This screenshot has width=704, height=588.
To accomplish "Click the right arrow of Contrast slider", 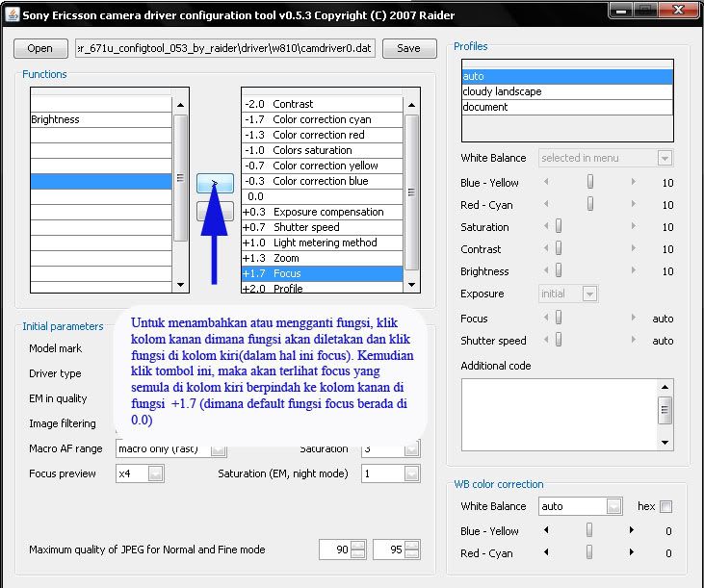I will tap(633, 248).
